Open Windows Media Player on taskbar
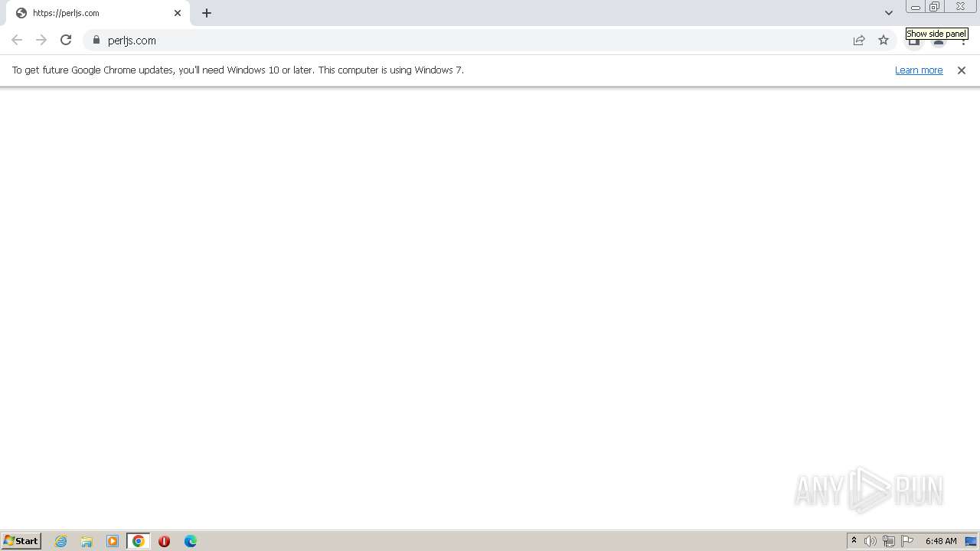Viewport: 980px width, 551px height. pyautogui.click(x=113, y=541)
